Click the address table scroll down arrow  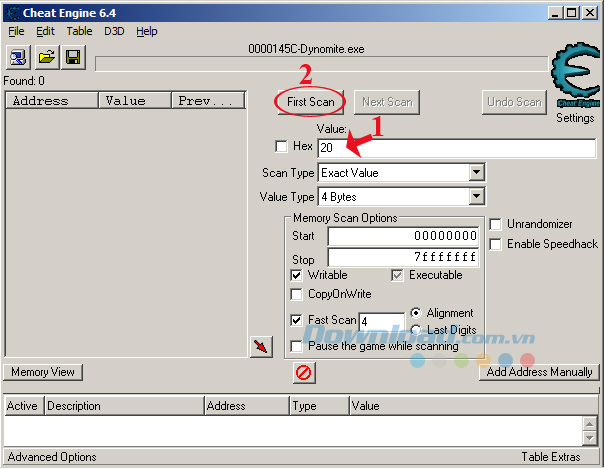point(590,438)
